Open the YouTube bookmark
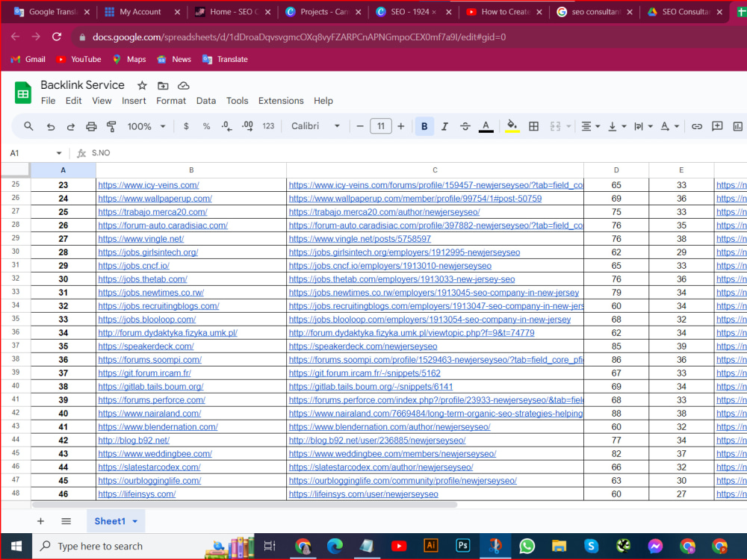Image resolution: width=747 pixels, height=560 pixels. pos(79,60)
